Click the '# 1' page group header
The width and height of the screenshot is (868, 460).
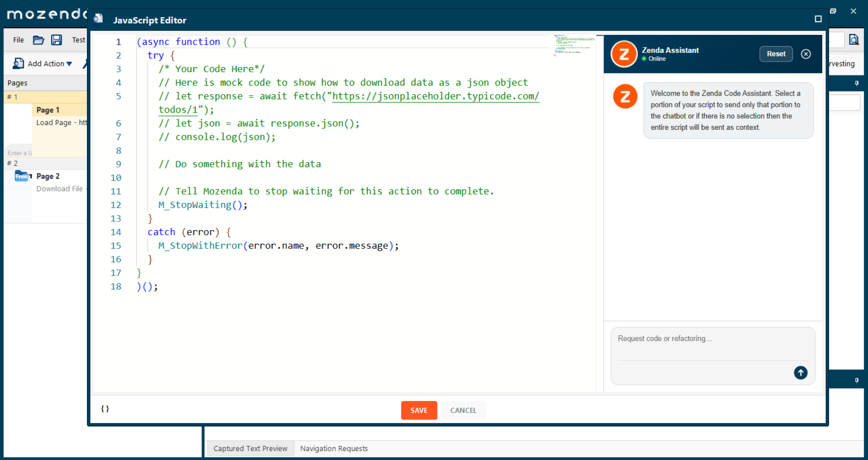pyautogui.click(x=45, y=97)
